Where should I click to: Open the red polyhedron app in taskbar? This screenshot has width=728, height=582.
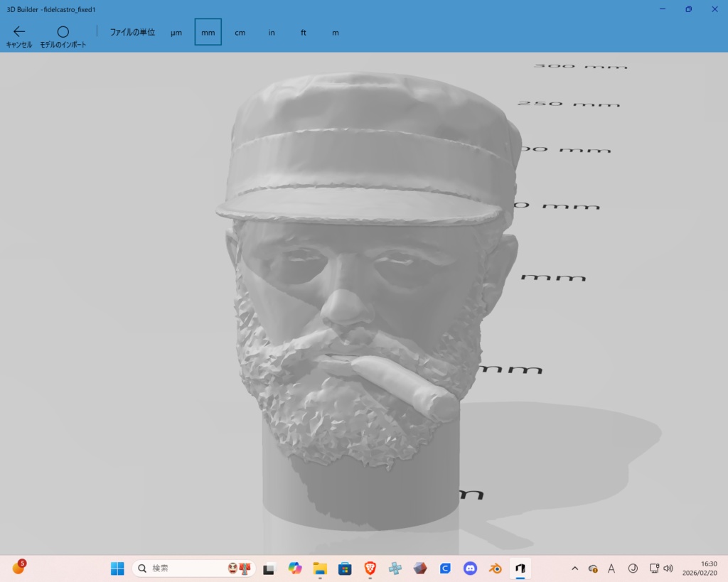[420, 568]
